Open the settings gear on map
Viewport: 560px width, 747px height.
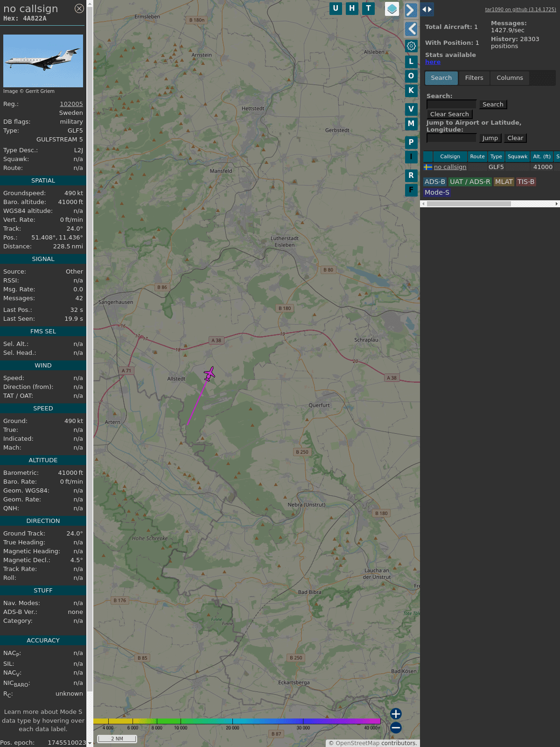[x=411, y=46]
